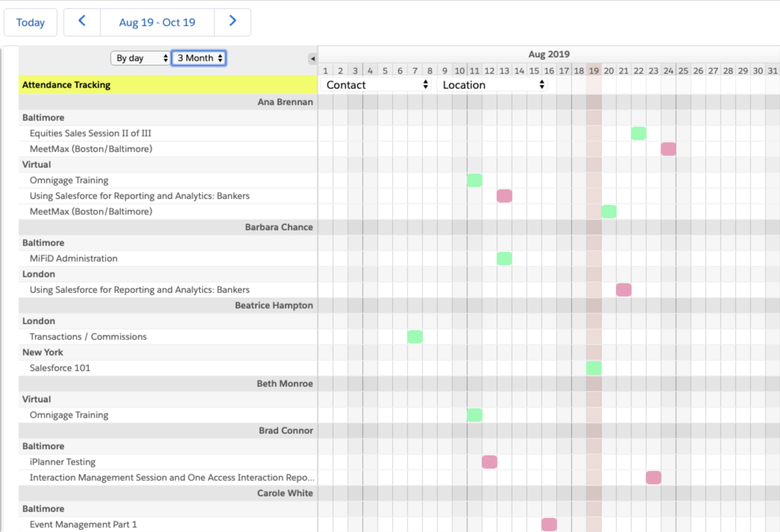The image size is (780, 532).
Task: Select the green MiFiD Administration event marker
Action: point(504,258)
